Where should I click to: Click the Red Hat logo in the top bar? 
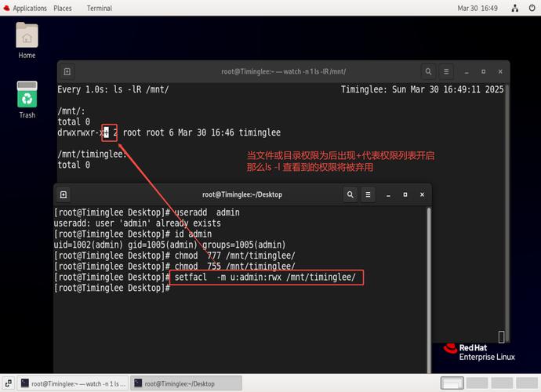click(x=6, y=8)
